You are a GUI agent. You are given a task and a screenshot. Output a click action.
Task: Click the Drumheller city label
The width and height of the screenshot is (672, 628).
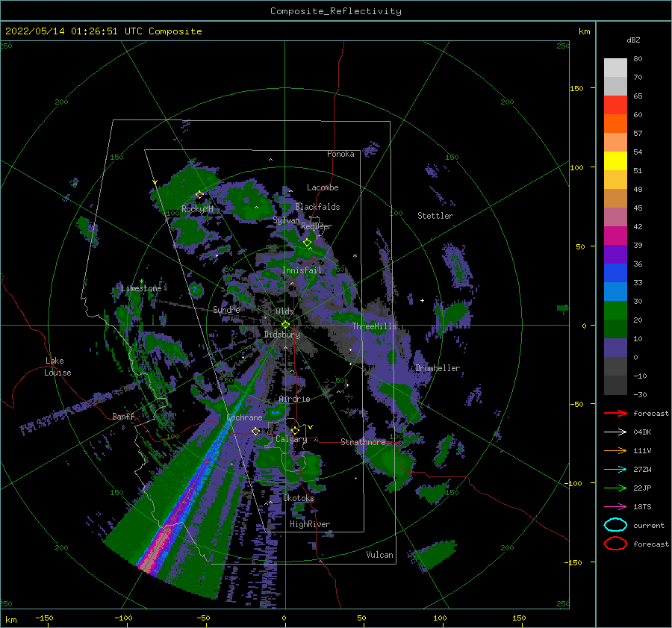click(438, 368)
